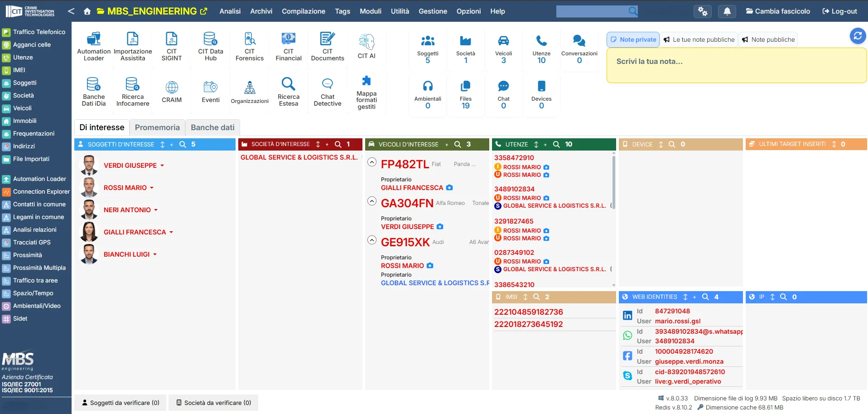868x414 pixels.
Task: Add a new Società d'interesse with plus
Action: 327,145
